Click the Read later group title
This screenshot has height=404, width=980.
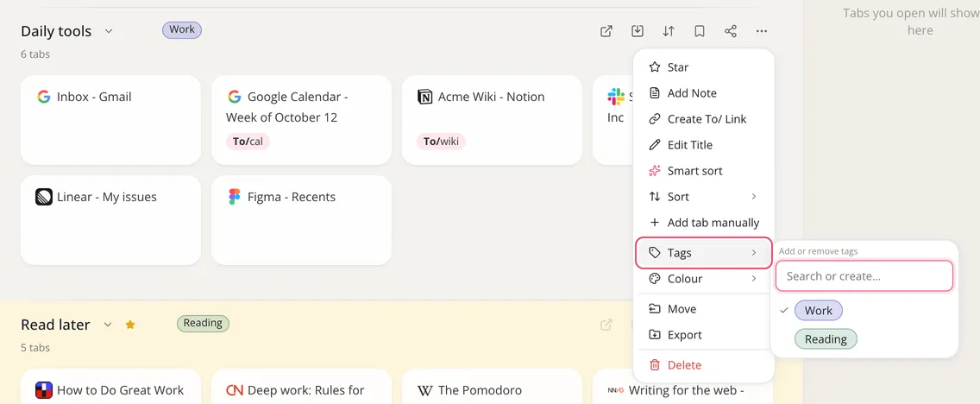[55, 325]
